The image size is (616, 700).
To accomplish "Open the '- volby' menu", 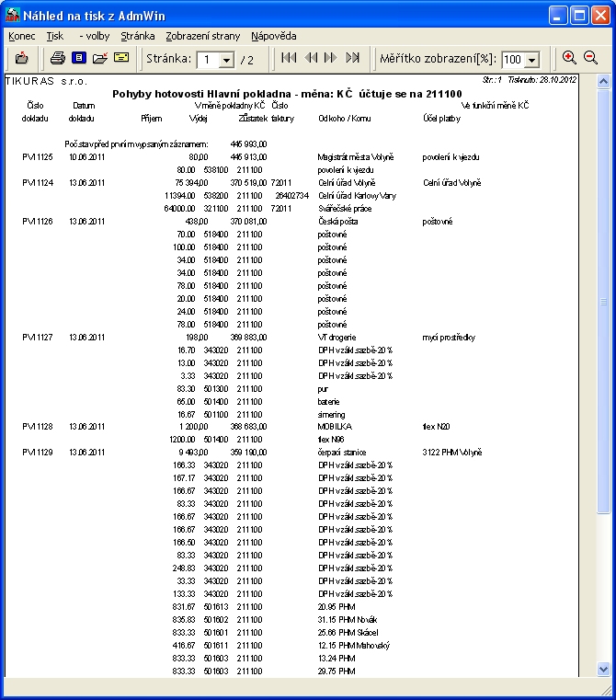I will coord(94,36).
